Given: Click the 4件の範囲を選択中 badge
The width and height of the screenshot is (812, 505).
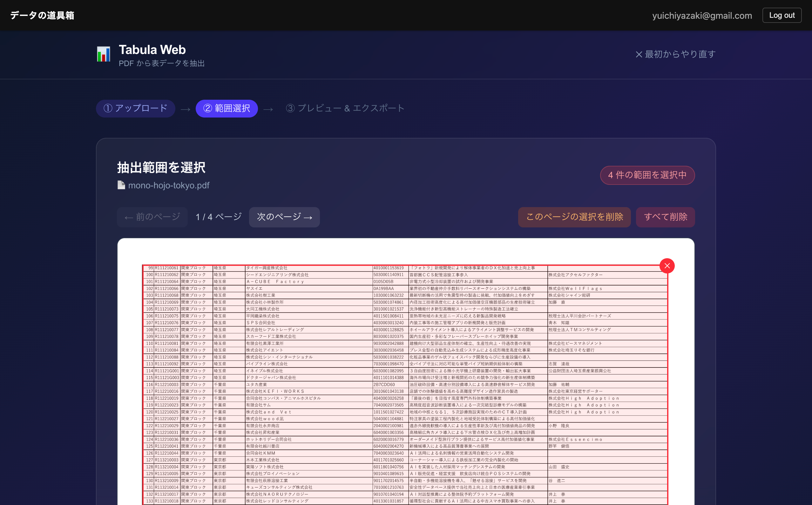Looking at the screenshot, I should pyautogui.click(x=647, y=175).
